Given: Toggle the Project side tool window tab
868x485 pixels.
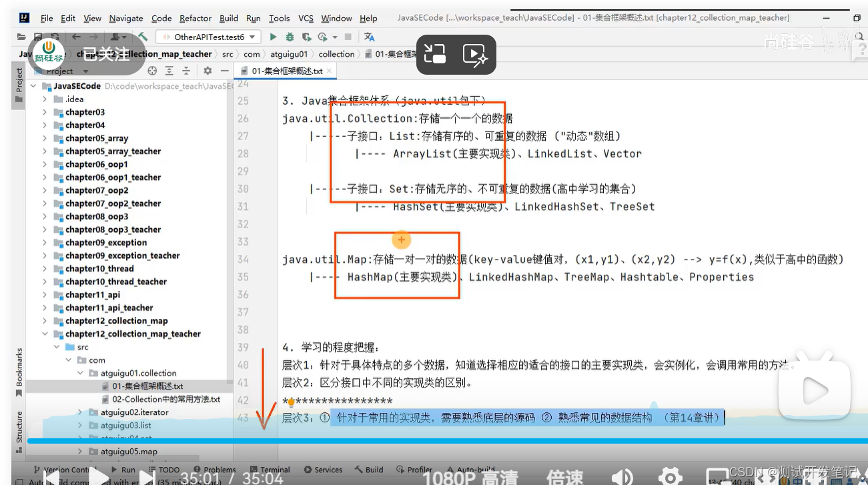Looking at the screenshot, I should click(x=19, y=85).
